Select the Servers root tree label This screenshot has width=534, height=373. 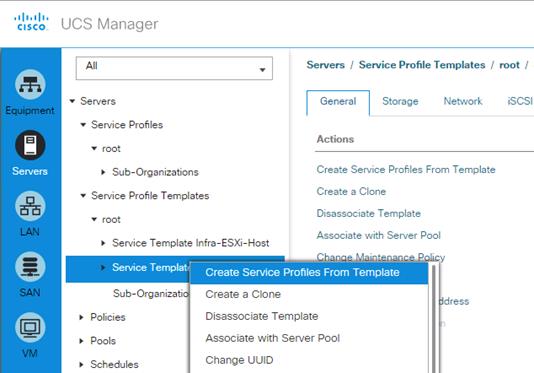[x=98, y=101]
